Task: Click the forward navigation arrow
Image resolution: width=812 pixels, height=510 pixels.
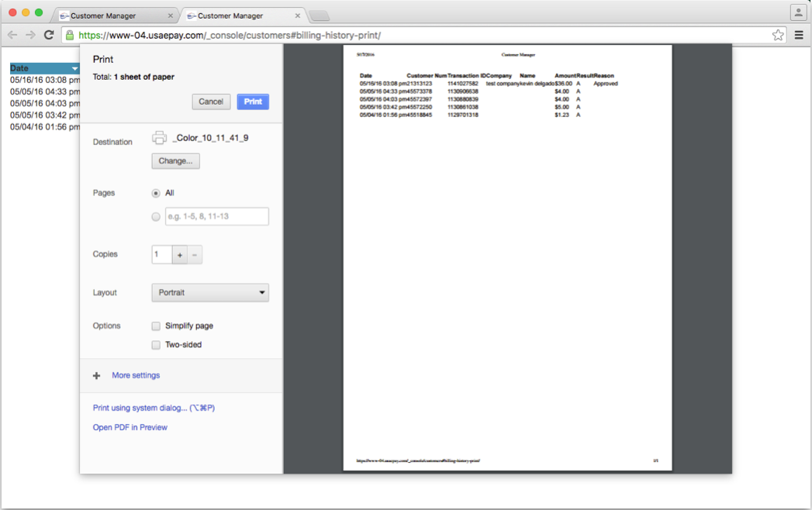Action: click(30, 34)
